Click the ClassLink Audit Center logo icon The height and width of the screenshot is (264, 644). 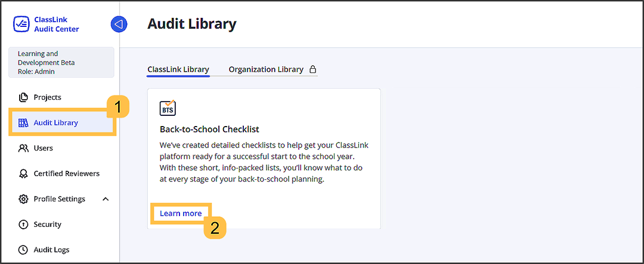click(x=21, y=24)
